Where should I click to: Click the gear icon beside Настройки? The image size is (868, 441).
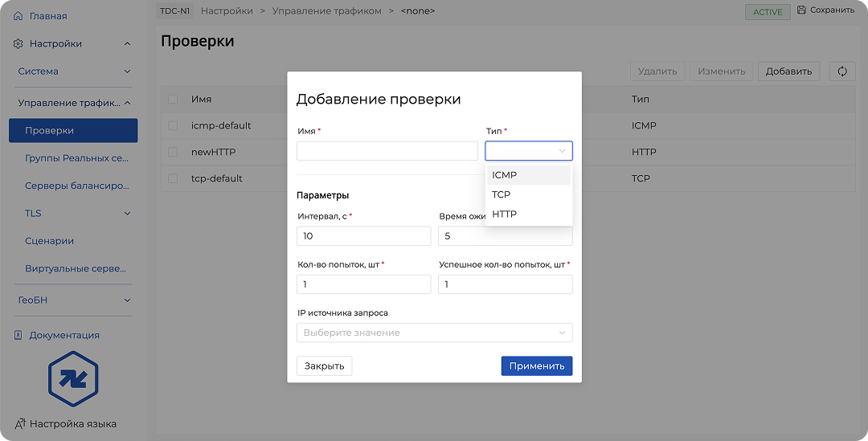pyautogui.click(x=18, y=44)
